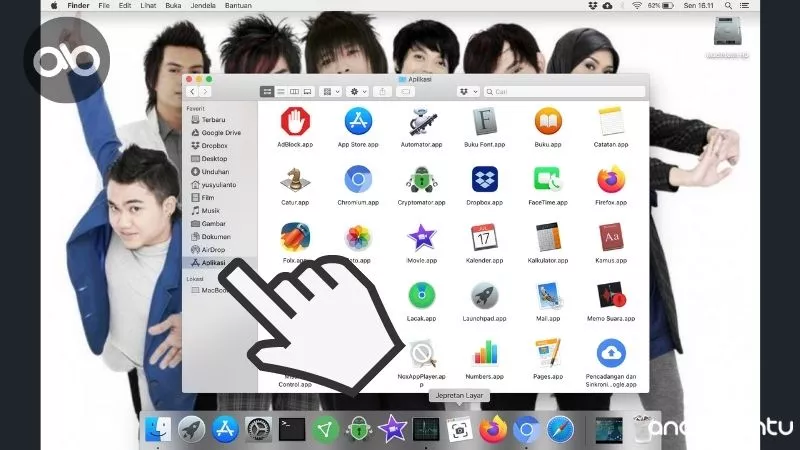Switch Finder to column view

(x=294, y=92)
